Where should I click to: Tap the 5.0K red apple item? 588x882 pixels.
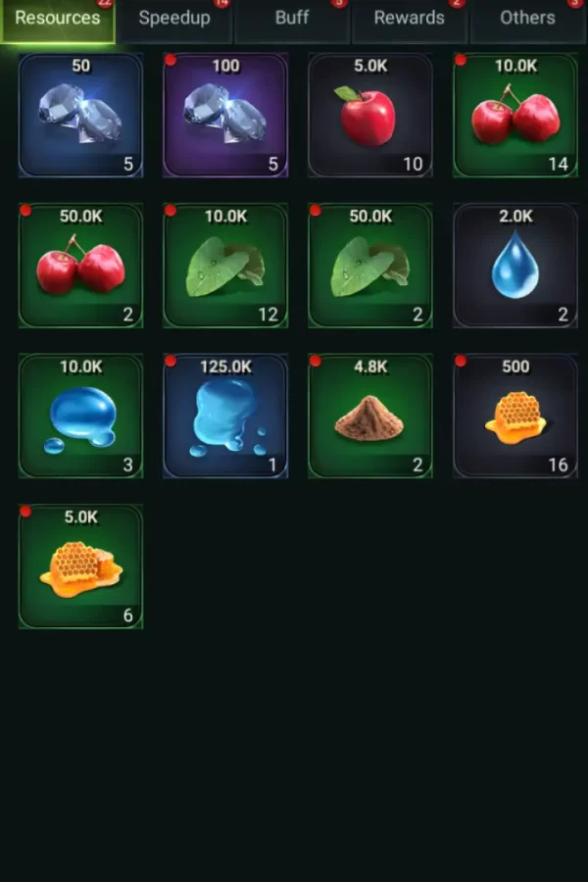click(x=370, y=116)
